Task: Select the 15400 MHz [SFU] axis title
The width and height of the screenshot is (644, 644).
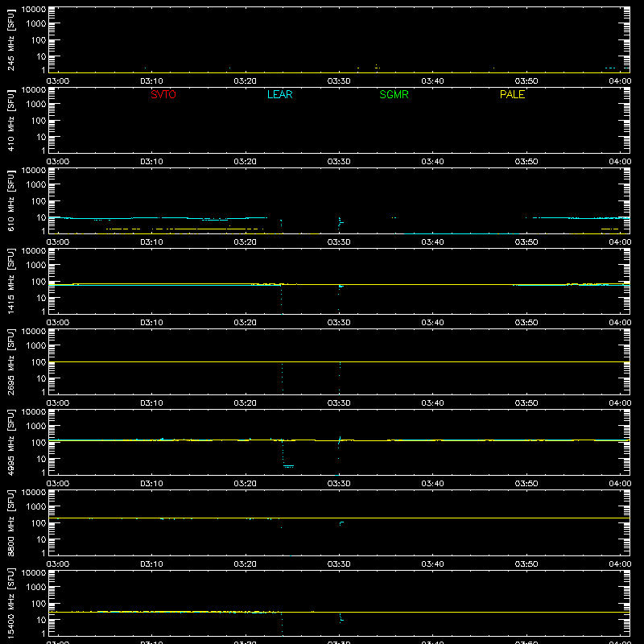Action: coord(11,603)
